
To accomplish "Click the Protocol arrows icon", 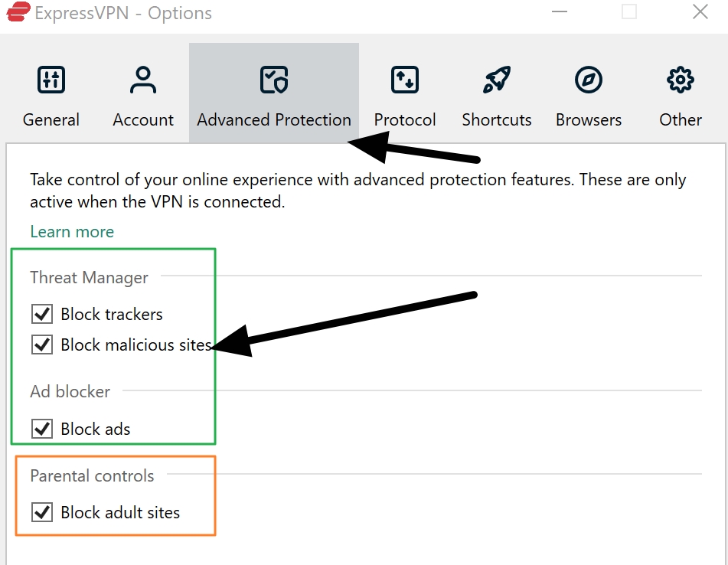I will (x=404, y=80).
